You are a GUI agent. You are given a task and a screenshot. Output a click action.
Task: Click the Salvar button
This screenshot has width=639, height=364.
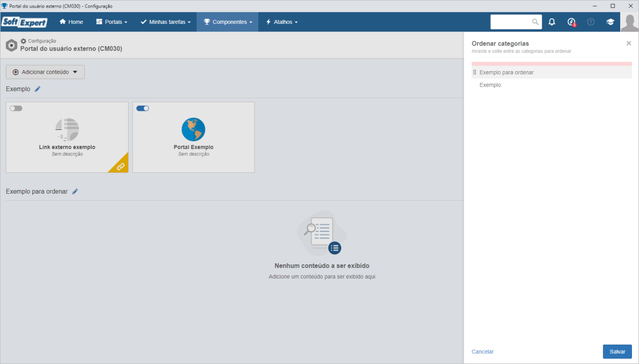click(617, 352)
